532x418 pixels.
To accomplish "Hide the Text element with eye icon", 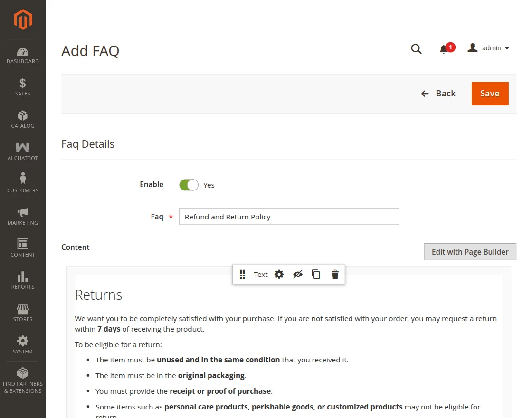I will click(x=298, y=274).
